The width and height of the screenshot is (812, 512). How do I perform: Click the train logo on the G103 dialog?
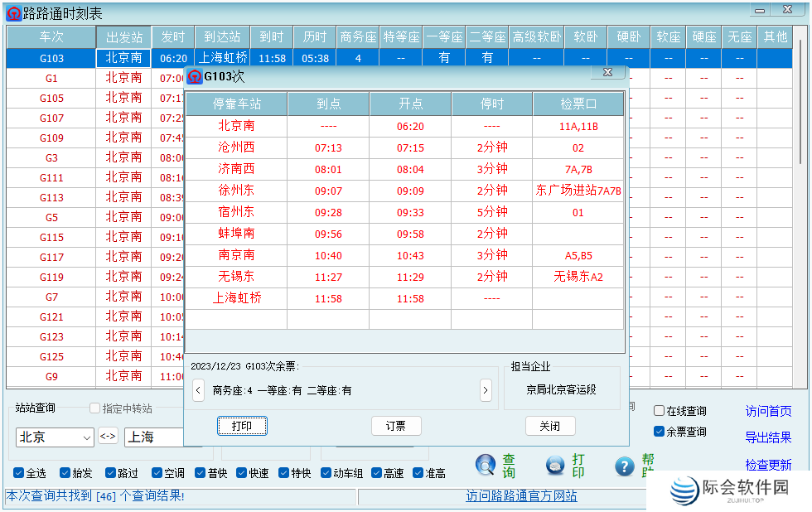click(x=193, y=75)
